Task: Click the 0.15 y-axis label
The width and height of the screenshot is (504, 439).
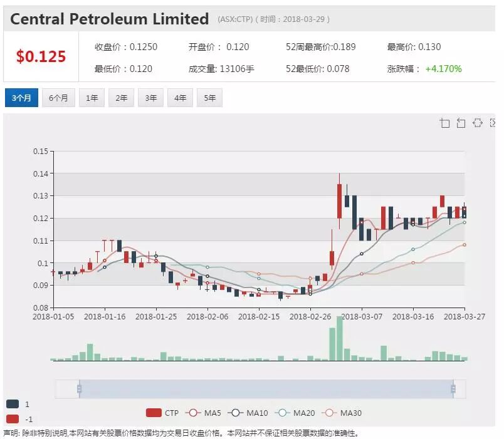Action: pos(41,152)
